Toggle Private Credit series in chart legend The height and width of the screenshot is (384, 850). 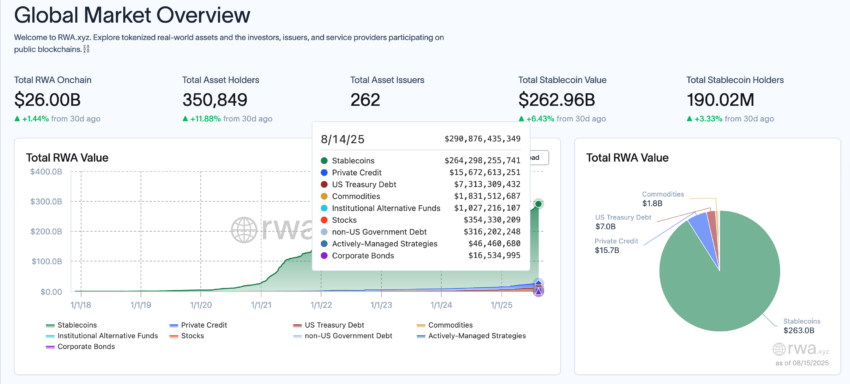pyautogui.click(x=198, y=325)
